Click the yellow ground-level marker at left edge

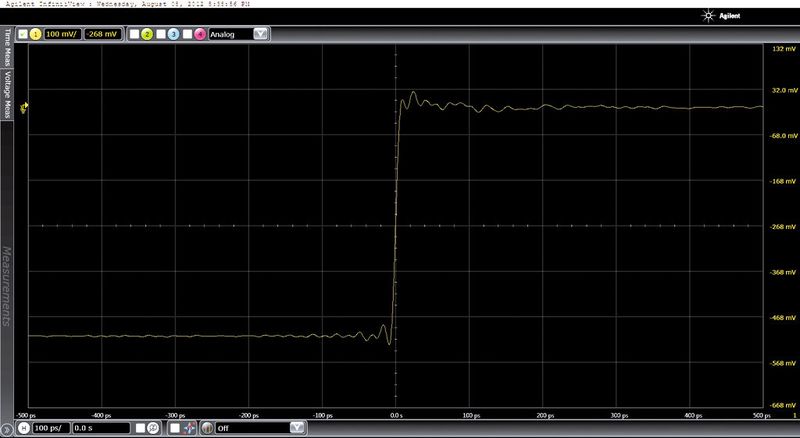point(24,107)
